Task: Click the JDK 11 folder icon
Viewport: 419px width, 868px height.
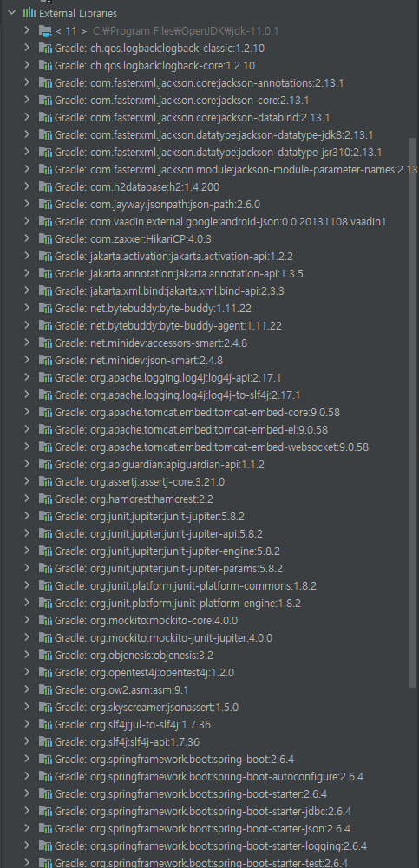Action: [45, 30]
